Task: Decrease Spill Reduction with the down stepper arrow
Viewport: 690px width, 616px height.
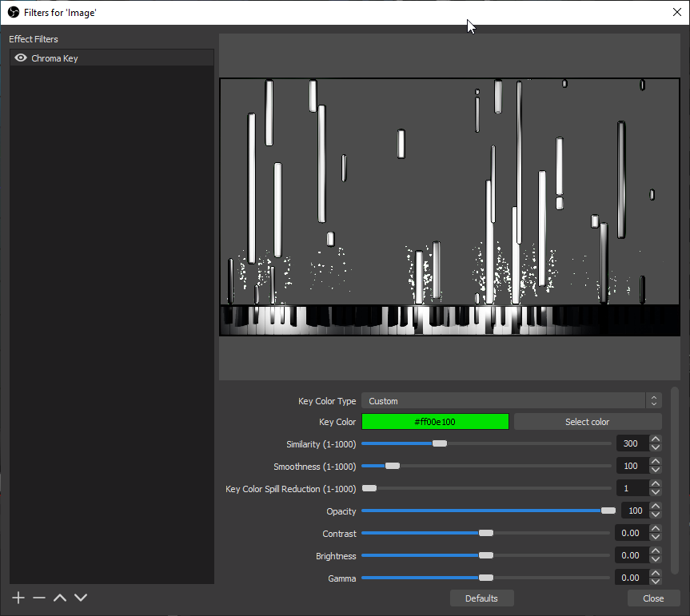Action: (x=656, y=492)
